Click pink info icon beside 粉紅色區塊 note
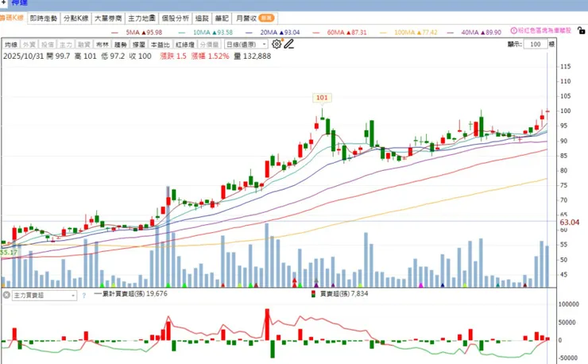This screenshot has height=364, width=588. tap(514, 31)
